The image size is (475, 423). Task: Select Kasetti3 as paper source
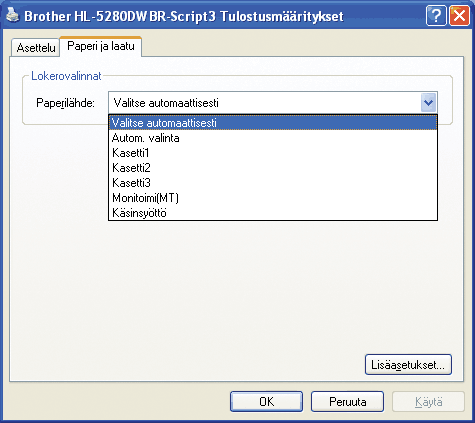(x=273, y=183)
